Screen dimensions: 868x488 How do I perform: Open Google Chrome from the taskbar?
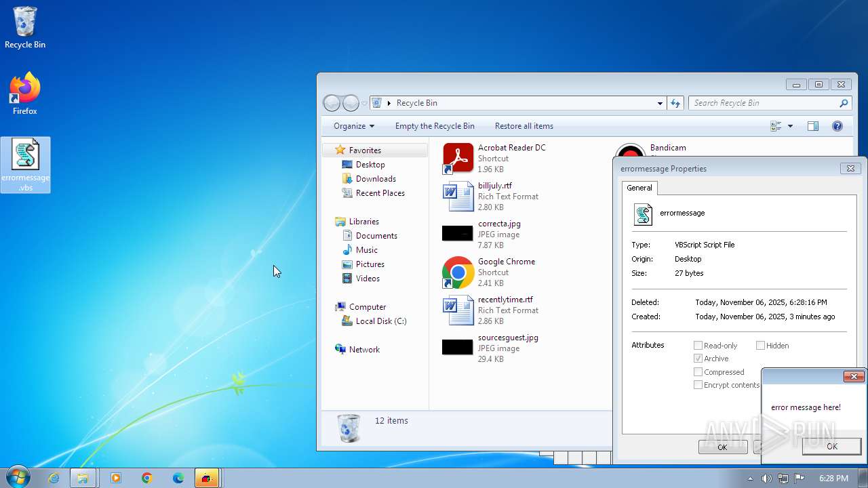pyautogui.click(x=146, y=478)
